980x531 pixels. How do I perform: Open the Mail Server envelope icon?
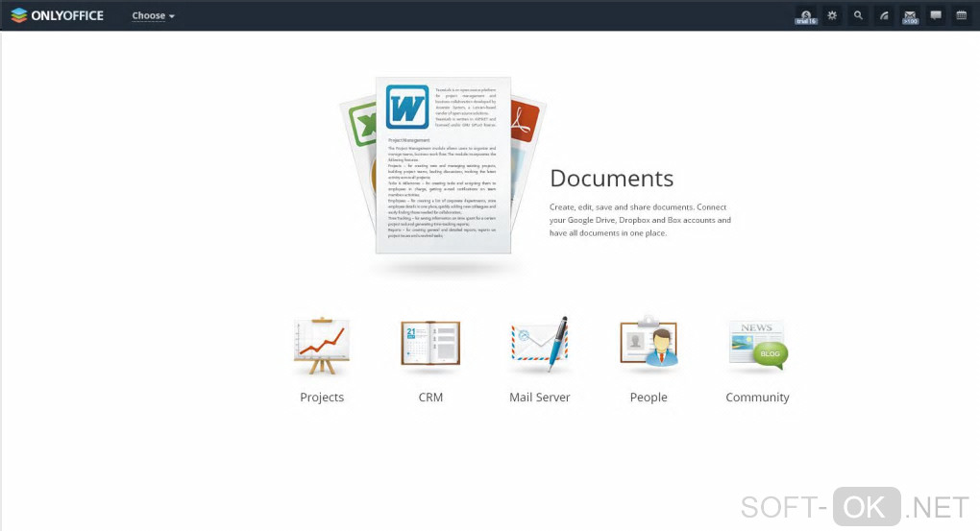coord(539,344)
